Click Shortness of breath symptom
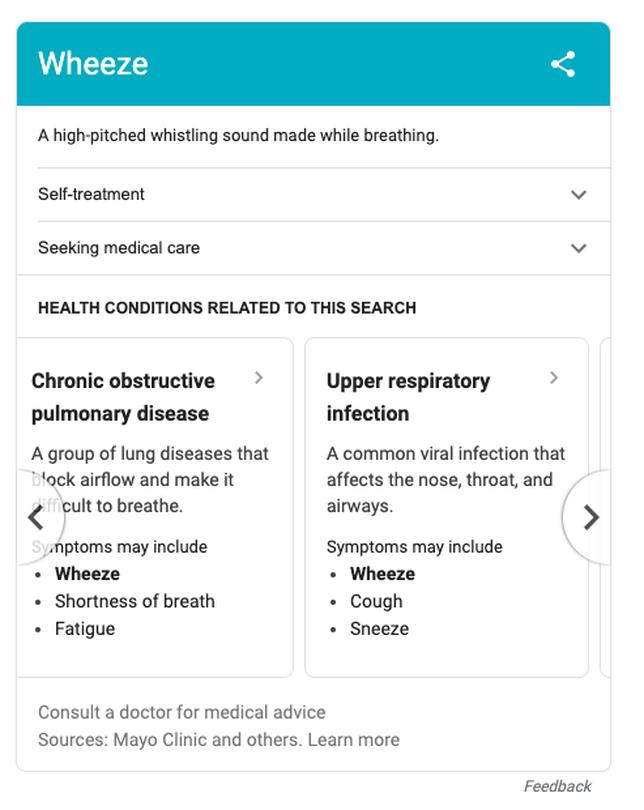This screenshot has width=644, height=810. tap(134, 601)
